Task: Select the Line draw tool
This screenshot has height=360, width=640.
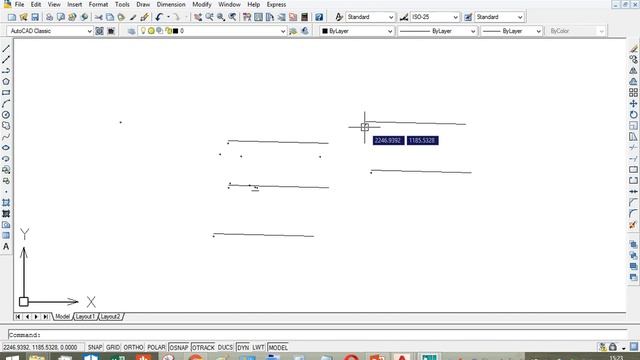Action: pos(6,49)
